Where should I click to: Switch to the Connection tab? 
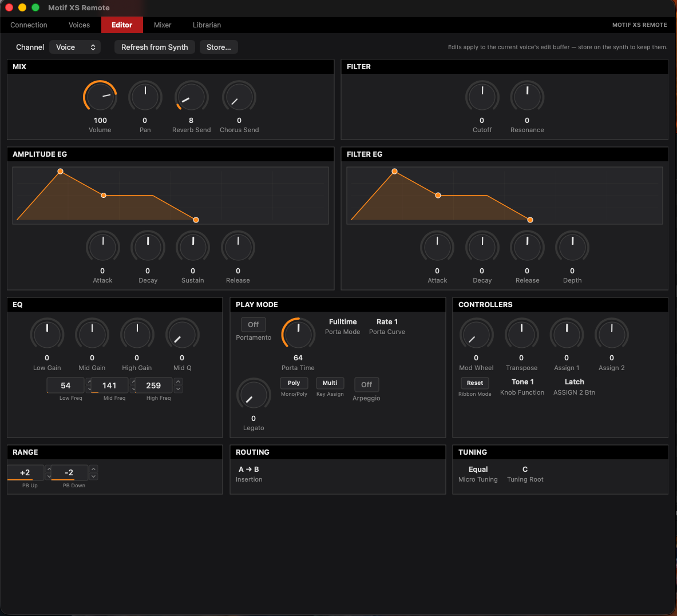click(x=29, y=25)
